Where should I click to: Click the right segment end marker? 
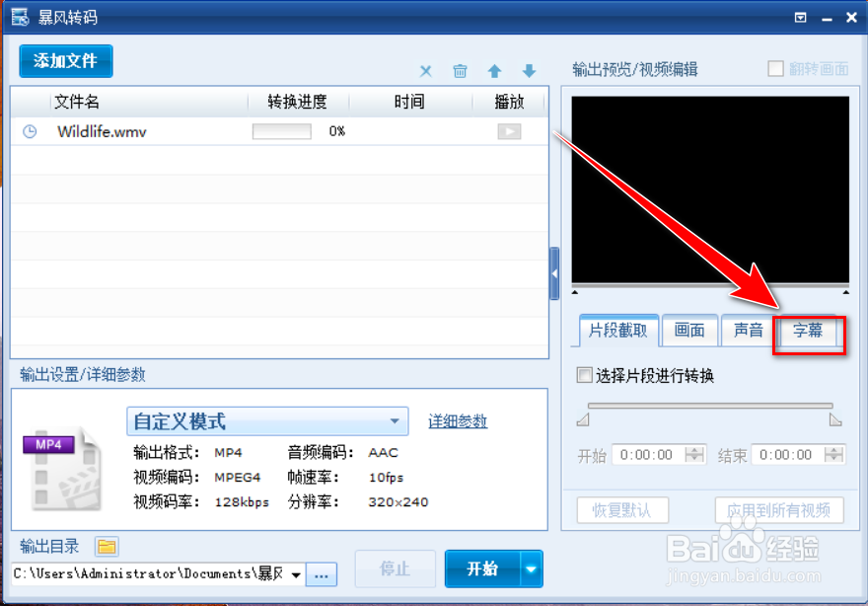[x=835, y=420]
